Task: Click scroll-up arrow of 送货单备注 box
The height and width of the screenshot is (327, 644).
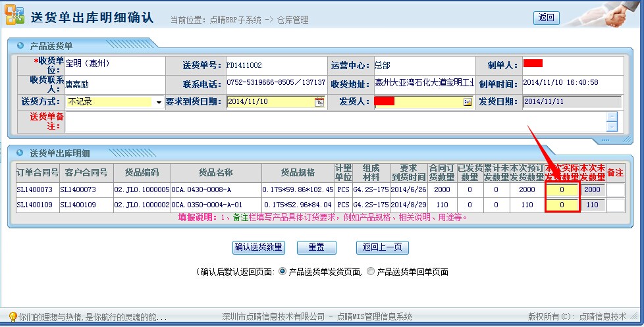Action: pyautogui.click(x=612, y=117)
